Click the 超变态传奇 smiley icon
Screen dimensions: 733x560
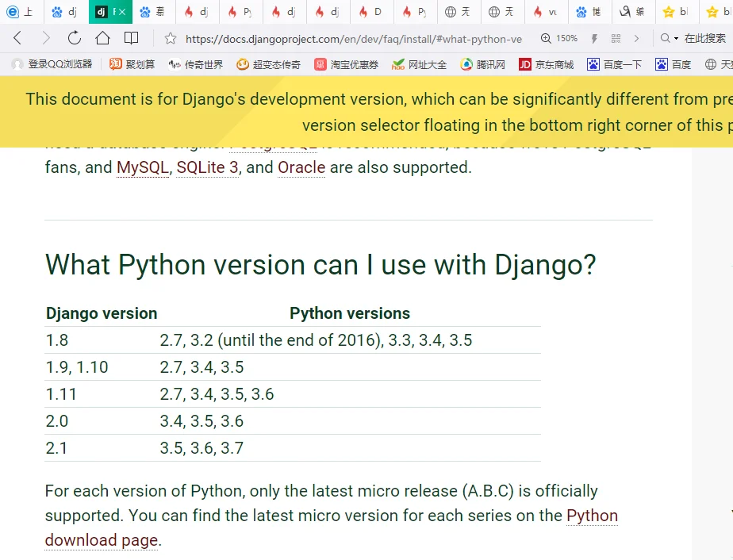click(x=243, y=64)
